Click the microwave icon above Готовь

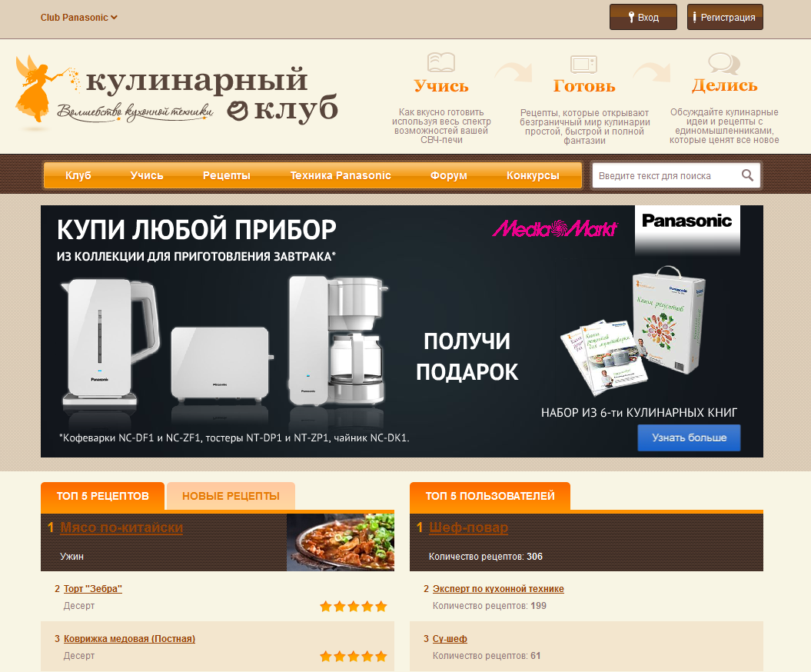(x=584, y=65)
